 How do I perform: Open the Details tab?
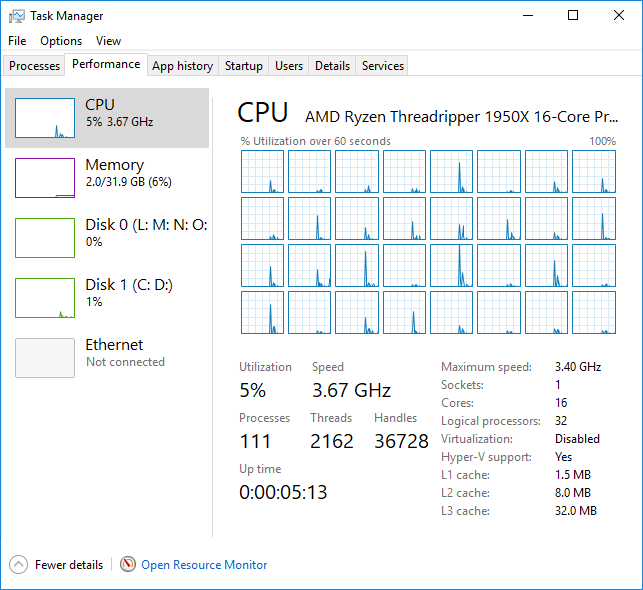332,66
